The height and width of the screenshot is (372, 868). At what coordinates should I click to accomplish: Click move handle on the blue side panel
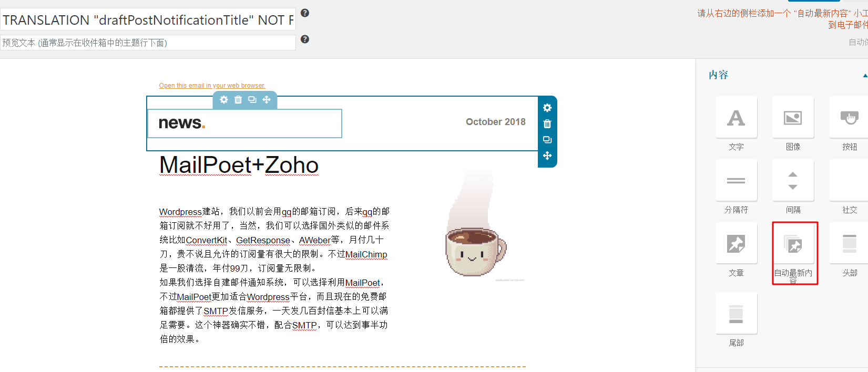547,156
